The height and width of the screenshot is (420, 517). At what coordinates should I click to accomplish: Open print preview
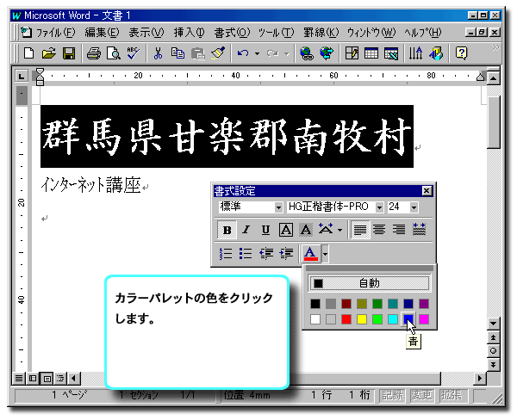[x=114, y=53]
